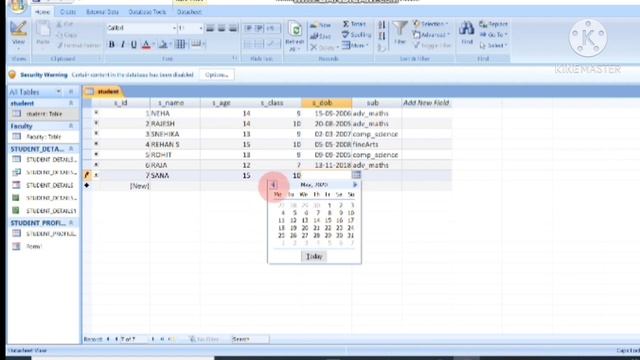Open student : Table in navigation pane
Viewport: 640px width, 360px height.
pyautogui.click(x=43, y=114)
